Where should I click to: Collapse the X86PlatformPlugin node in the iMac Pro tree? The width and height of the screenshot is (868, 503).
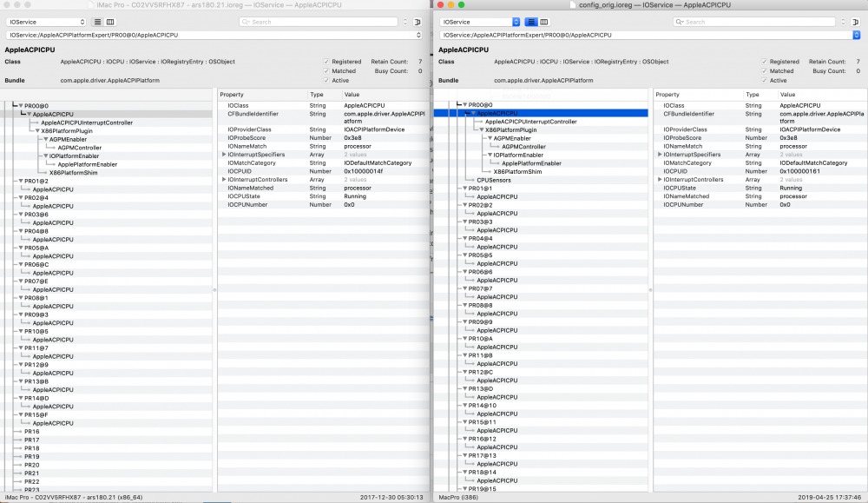[37, 131]
